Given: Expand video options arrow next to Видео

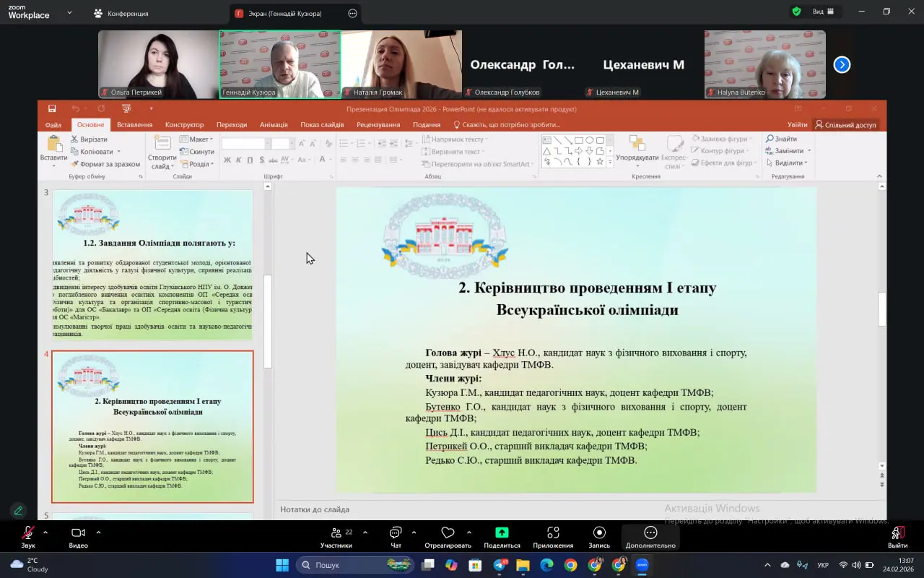Looking at the screenshot, I should pyautogui.click(x=98, y=532).
